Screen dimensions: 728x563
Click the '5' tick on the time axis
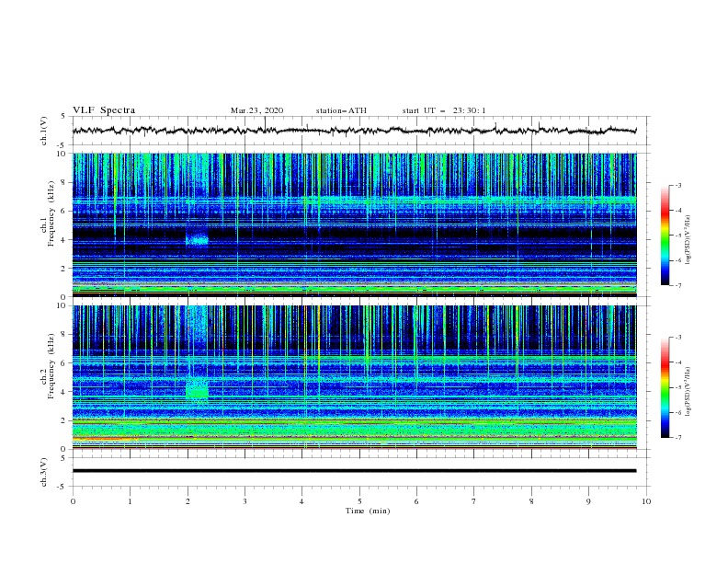pos(359,501)
